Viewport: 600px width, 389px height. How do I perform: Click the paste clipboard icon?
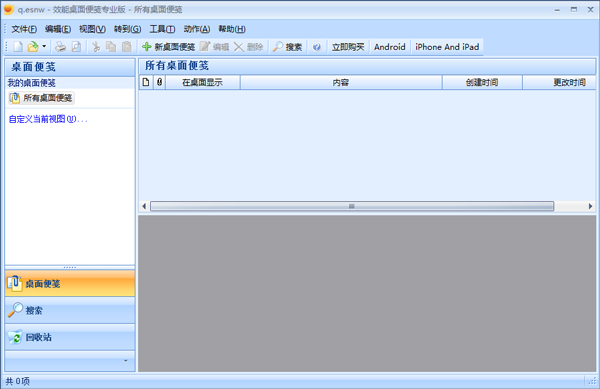click(127, 47)
